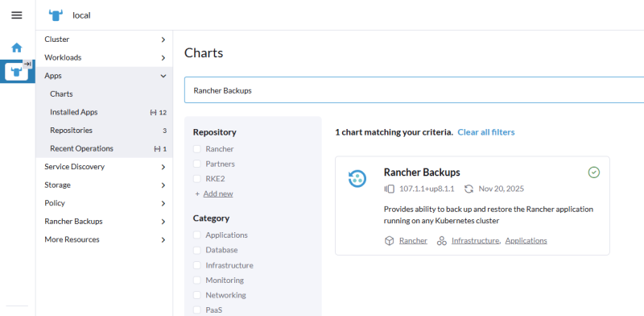Click the Infrastructure tag link on card
This screenshot has height=316, width=644.
coord(475,241)
